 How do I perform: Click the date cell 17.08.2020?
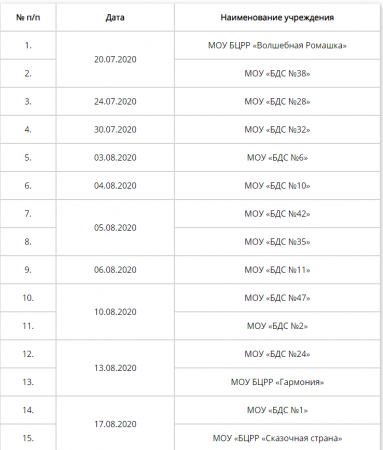(x=115, y=424)
